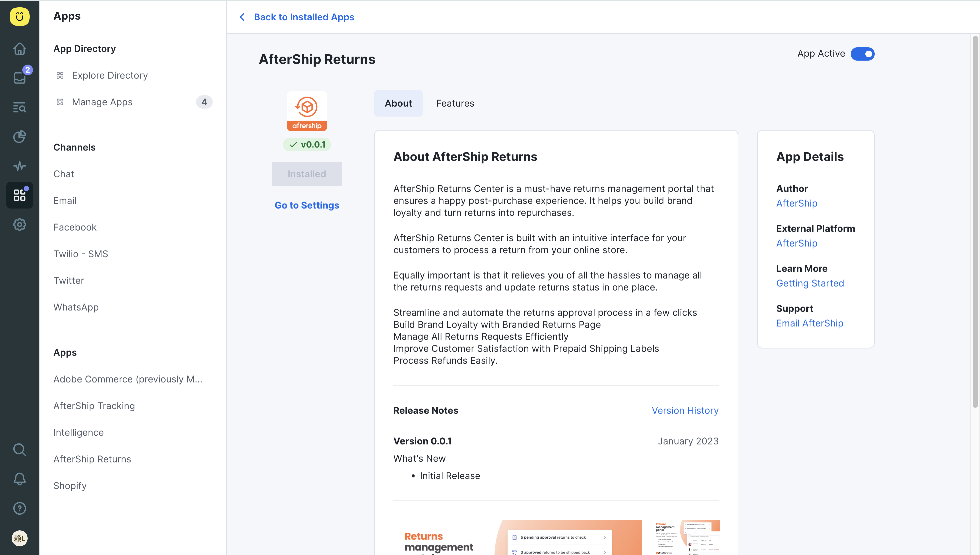
Task: Open the Home icon in sidebar
Action: click(19, 49)
